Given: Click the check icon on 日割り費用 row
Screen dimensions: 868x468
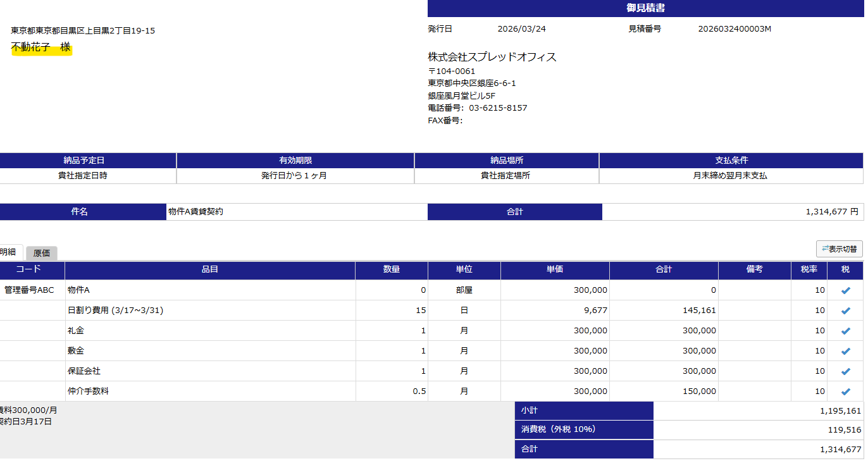Looking at the screenshot, I should tap(845, 311).
